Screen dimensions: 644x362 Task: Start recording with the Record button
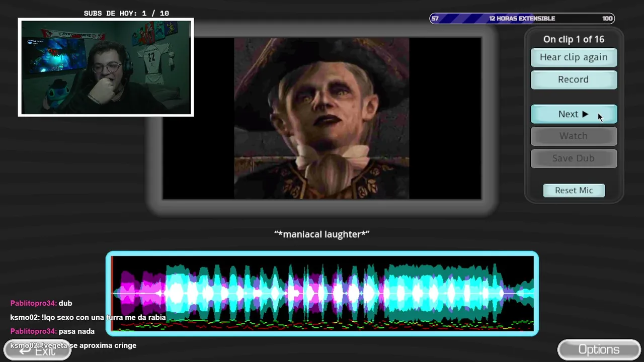(574, 79)
